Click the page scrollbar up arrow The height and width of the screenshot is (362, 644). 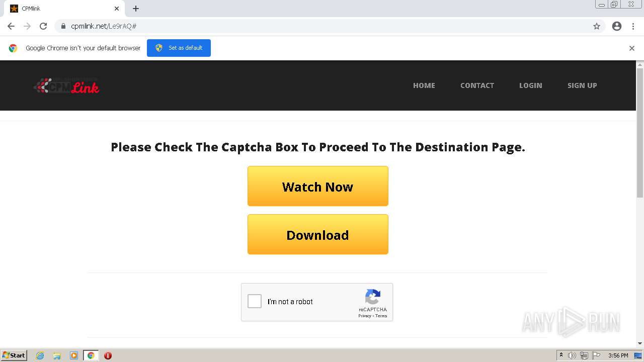tap(640, 64)
